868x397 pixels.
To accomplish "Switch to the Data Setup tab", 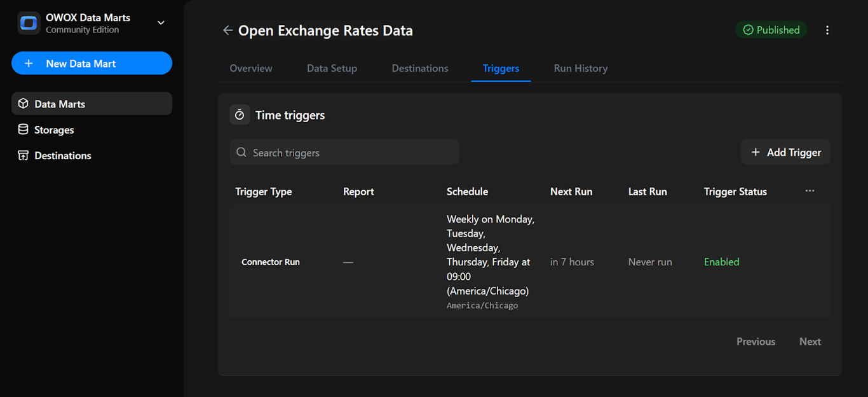I will point(332,68).
